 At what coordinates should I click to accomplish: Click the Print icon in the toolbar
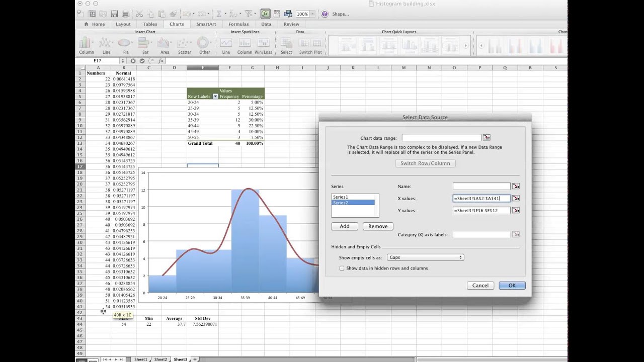pyautogui.click(x=126, y=14)
